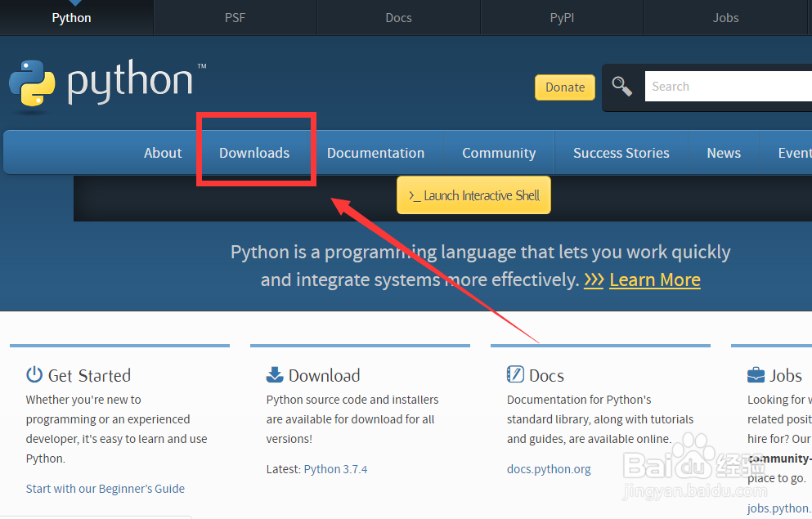Viewport: 812px width, 519px height.
Task: Open the About navigation menu
Action: [x=163, y=153]
